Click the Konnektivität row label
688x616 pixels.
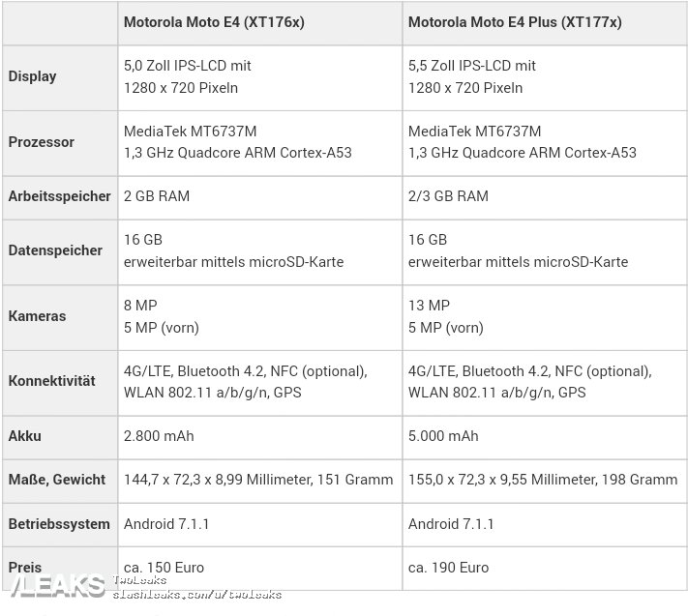point(51,381)
